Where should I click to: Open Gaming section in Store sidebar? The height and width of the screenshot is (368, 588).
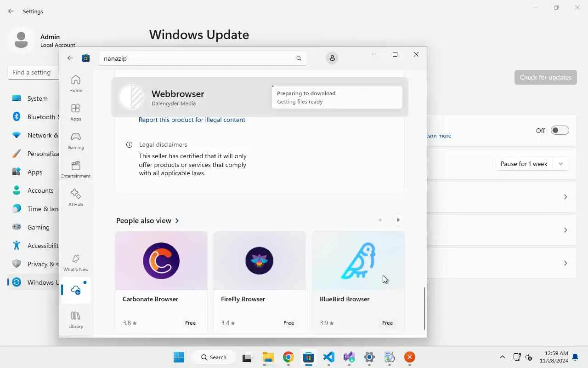(76, 141)
